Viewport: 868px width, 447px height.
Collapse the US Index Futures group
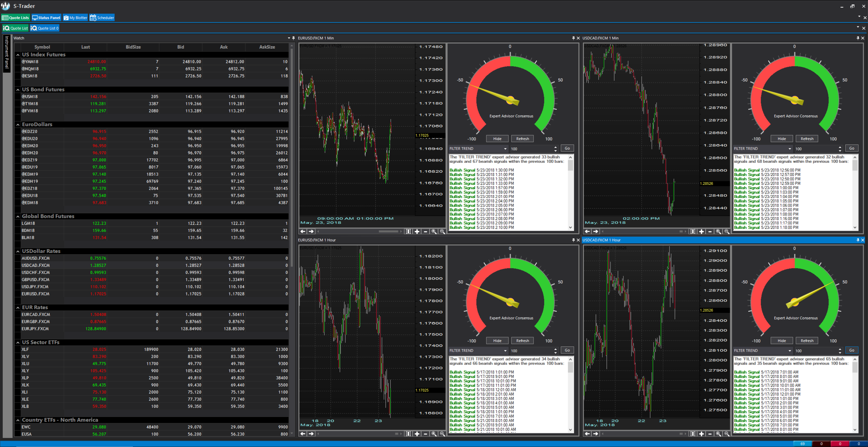18,54
